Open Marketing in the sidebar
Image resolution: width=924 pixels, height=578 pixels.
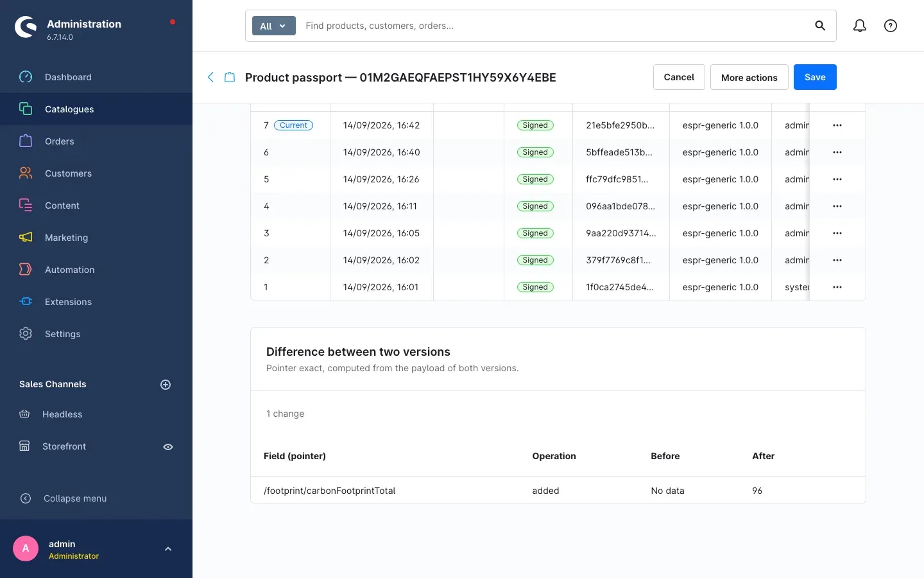pyautogui.click(x=96, y=238)
